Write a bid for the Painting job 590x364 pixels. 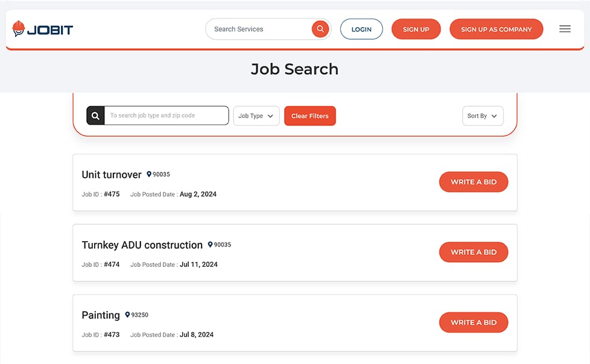[x=473, y=322]
